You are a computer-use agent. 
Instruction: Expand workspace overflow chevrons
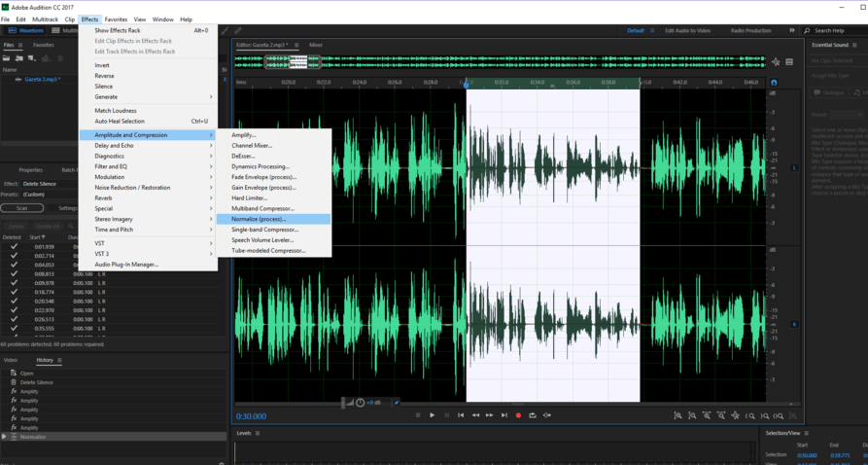[x=792, y=30]
